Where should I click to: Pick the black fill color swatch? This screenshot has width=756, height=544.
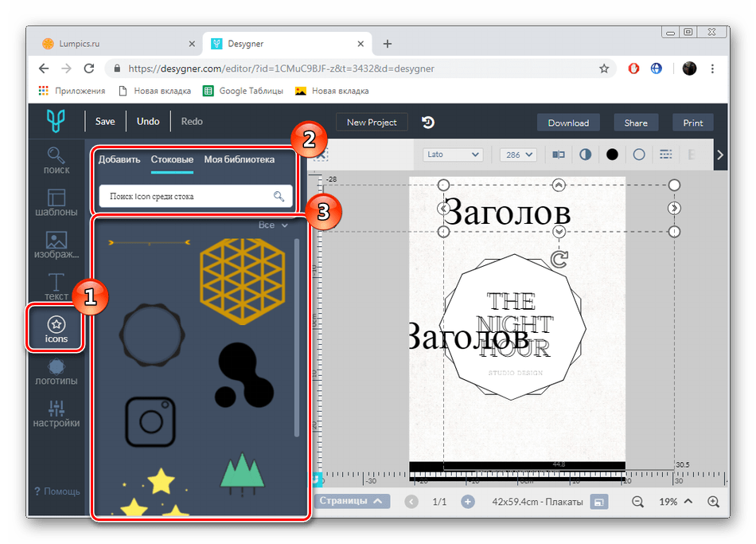[x=612, y=155]
